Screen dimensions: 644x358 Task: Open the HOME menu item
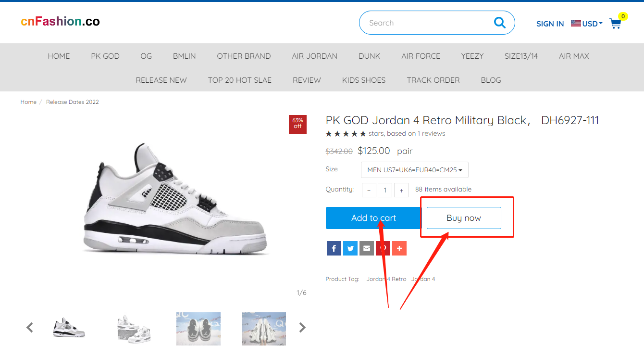click(59, 56)
